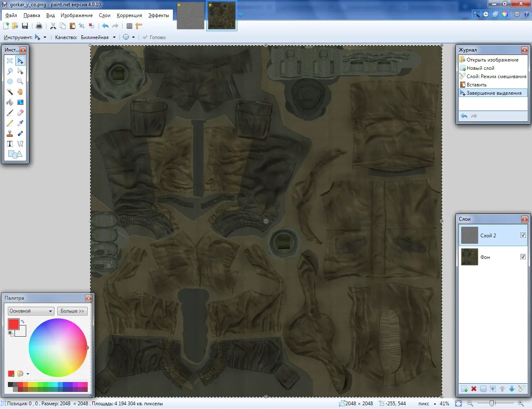
Task: Toggle pixel grid toolbar icon
Action: [x=129, y=26]
